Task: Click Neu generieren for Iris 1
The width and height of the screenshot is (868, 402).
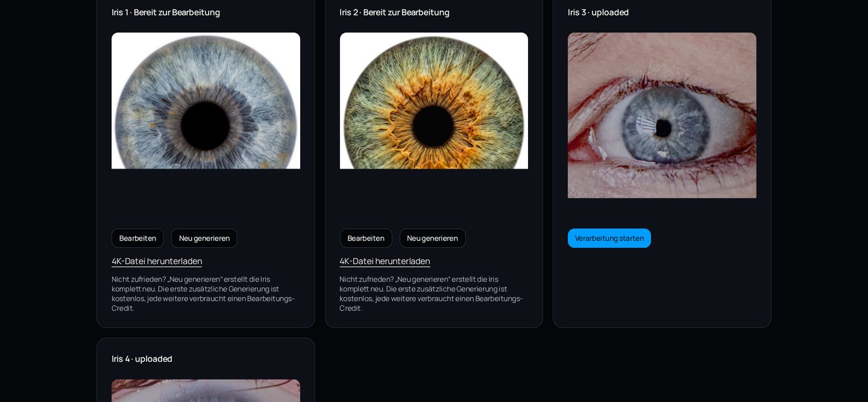Action: (204, 238)
